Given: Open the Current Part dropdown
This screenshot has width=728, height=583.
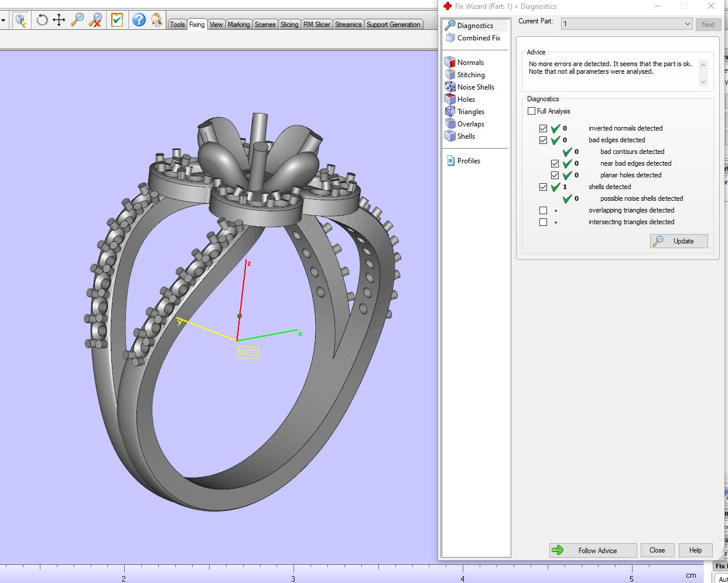Looking at the screenshot, I should (687, 24).
